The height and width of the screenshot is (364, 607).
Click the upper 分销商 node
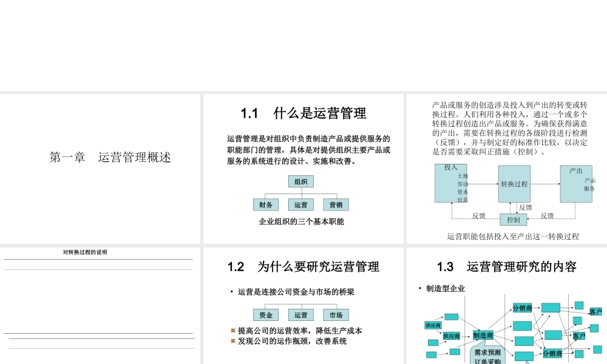click(522, 308)
